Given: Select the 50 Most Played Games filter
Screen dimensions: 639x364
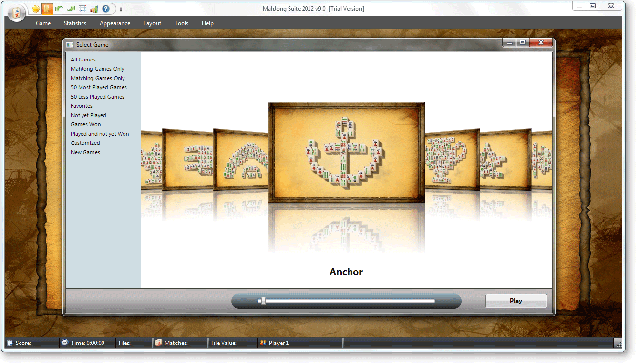Looking at the screenshot, I should coord(99,87).
